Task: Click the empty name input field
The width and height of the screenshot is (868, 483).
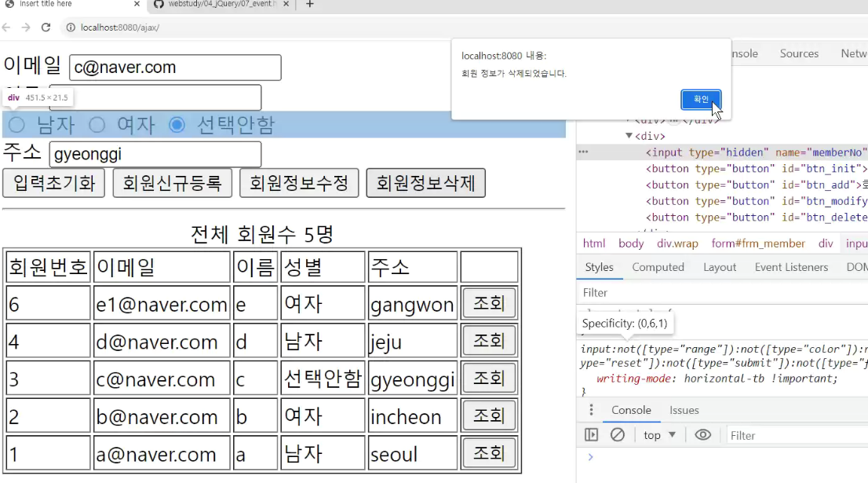Action: coord(155,97)
